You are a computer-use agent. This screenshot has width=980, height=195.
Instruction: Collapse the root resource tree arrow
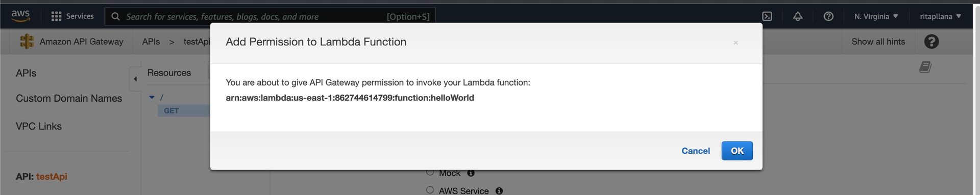pos(152,97)
